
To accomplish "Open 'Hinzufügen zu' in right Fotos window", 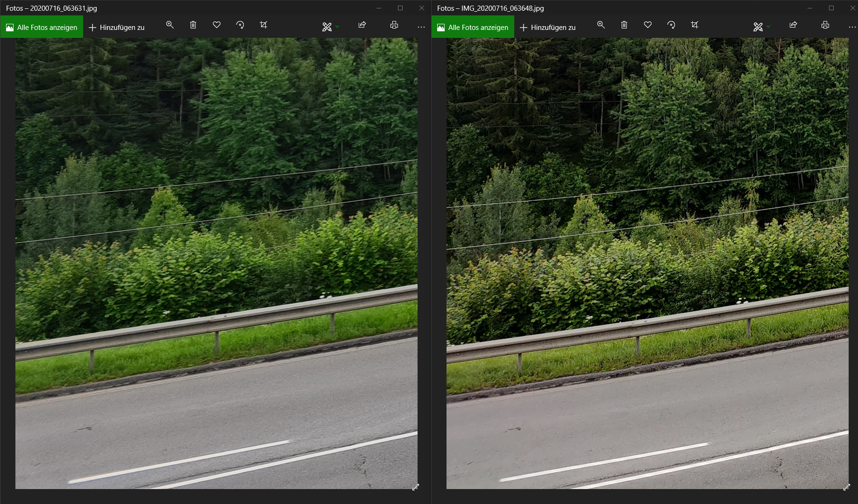I will (547, 28).
